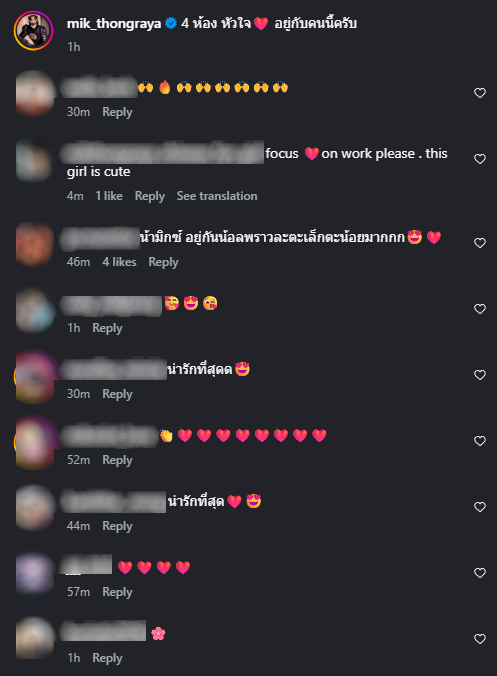
Task: Like the 30m 'น่ารักที่สุดด' comment
Action: tap(480, 375)
